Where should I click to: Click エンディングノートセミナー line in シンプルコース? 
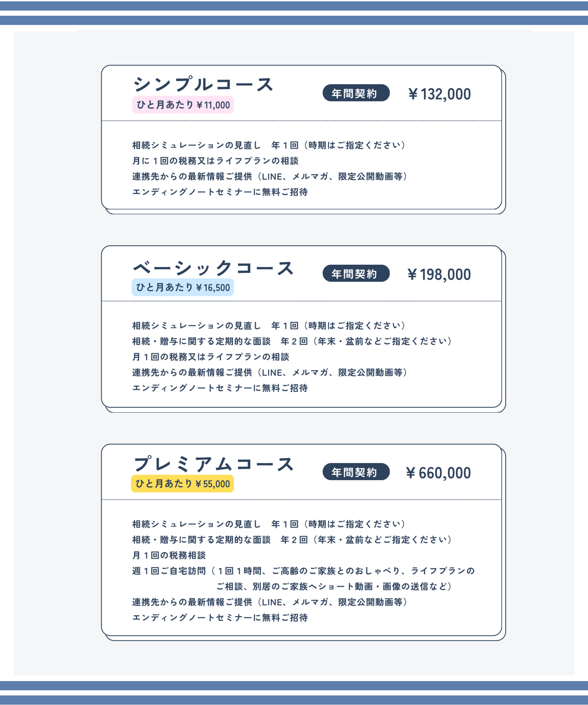220,192
